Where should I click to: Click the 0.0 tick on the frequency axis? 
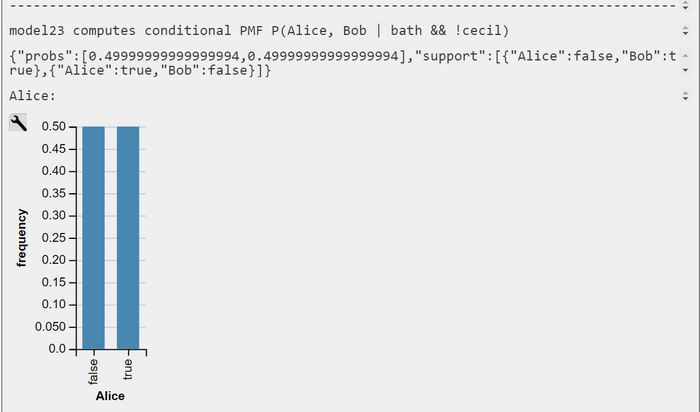[57, 349]
